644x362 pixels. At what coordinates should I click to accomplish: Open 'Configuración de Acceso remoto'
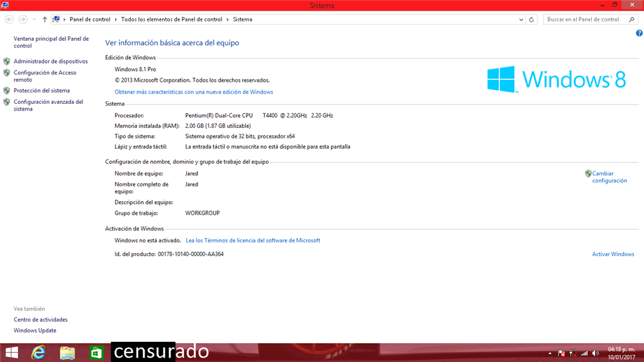pos(45,76)
